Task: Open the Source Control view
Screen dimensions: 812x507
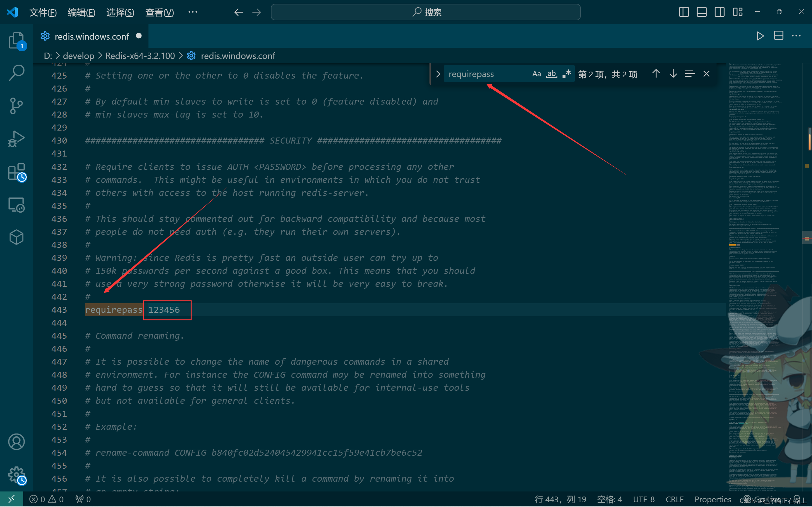Action: coord(16,106)
